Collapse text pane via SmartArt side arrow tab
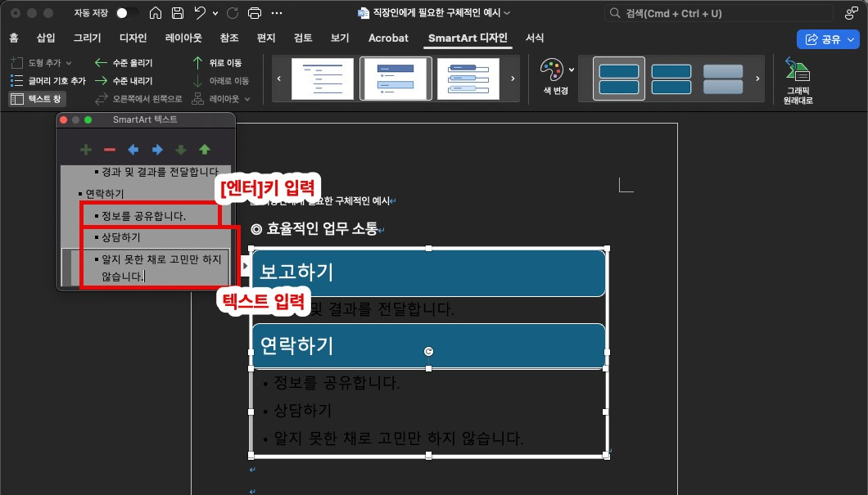This screenshot has width=868, height=495. click(x=245, y=265)
